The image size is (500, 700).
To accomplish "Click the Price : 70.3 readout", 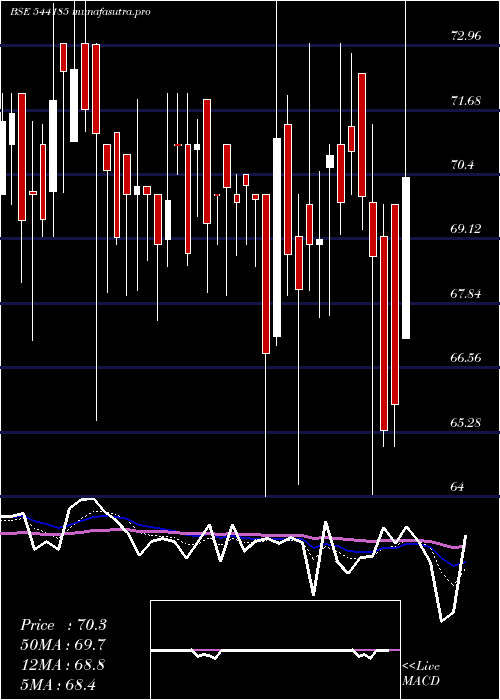I will 63,625.
